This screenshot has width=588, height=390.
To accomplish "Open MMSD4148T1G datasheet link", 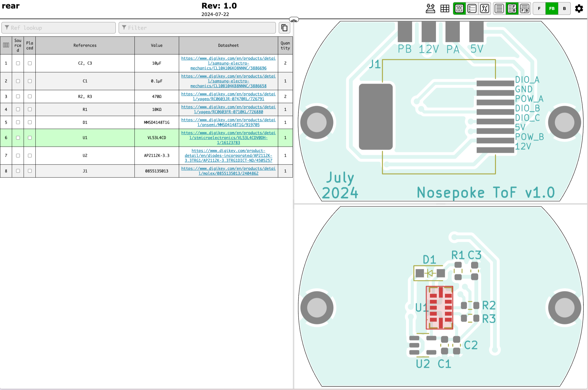I will tap(228, 122).
